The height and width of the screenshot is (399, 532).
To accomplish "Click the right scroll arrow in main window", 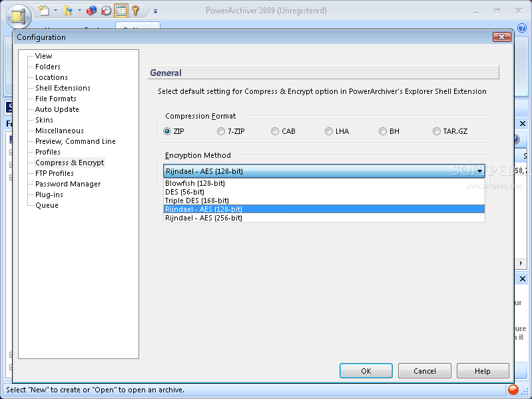I will (521, 263).
